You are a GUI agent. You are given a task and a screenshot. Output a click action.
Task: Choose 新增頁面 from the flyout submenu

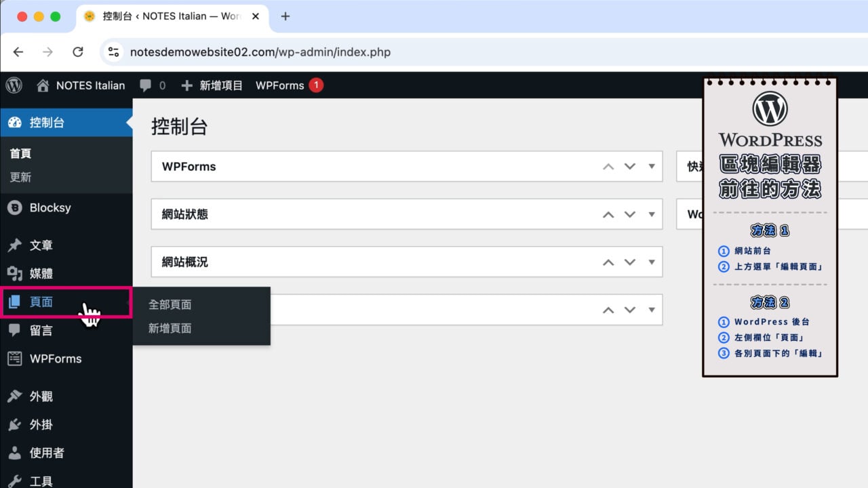170,329
